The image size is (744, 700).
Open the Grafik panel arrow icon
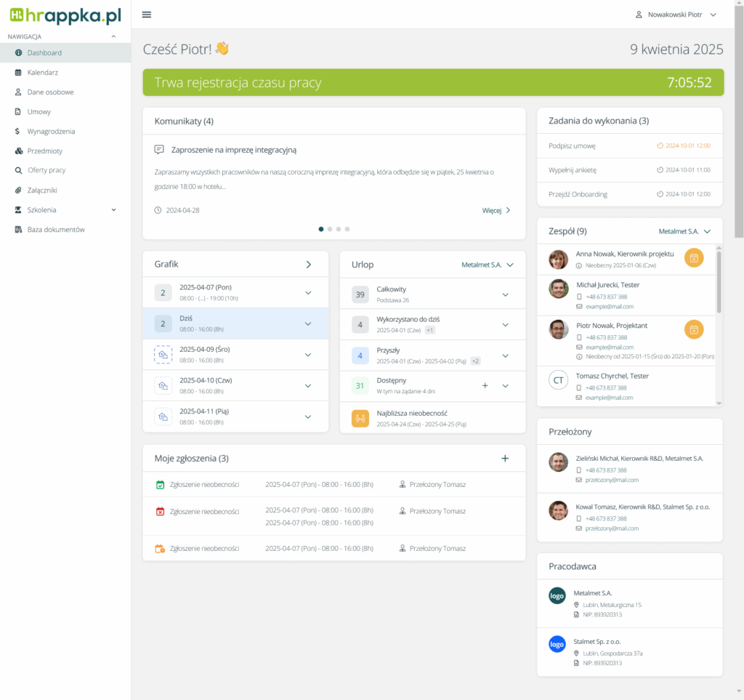click(x=308, y=265)
